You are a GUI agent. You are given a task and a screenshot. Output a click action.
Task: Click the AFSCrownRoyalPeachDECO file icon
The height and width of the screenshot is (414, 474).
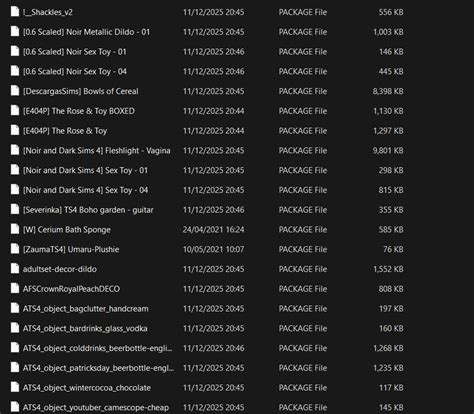point(15,288)
